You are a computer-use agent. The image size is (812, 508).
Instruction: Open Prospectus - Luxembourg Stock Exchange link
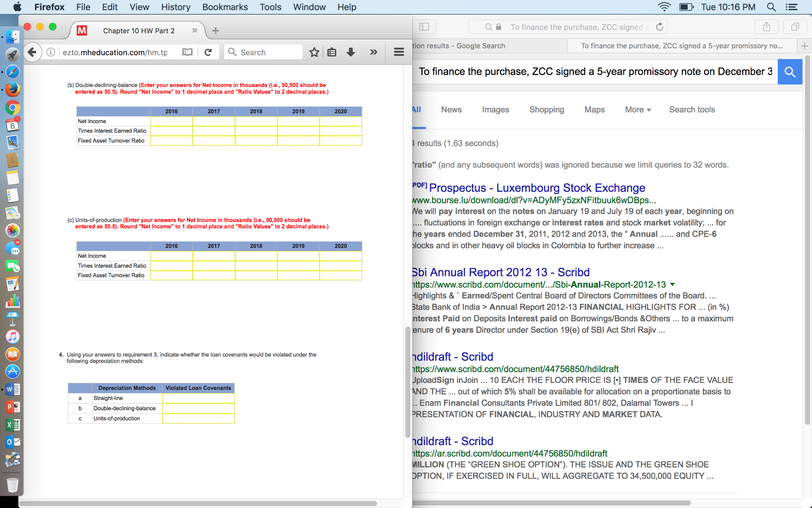[537, 188]
